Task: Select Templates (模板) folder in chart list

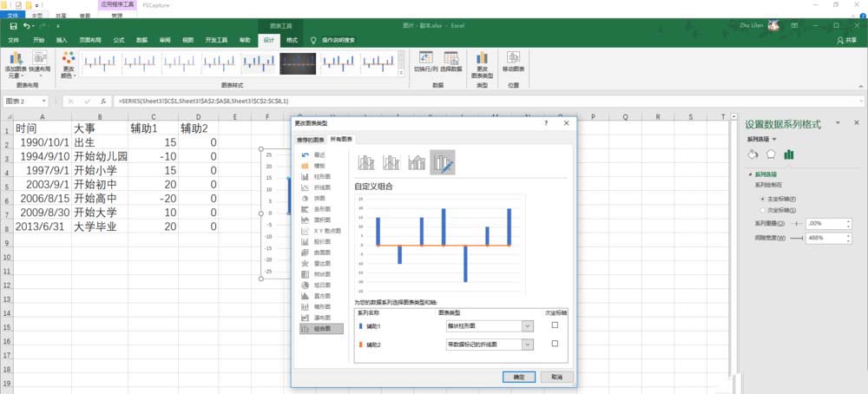Action: pos(321,166)
